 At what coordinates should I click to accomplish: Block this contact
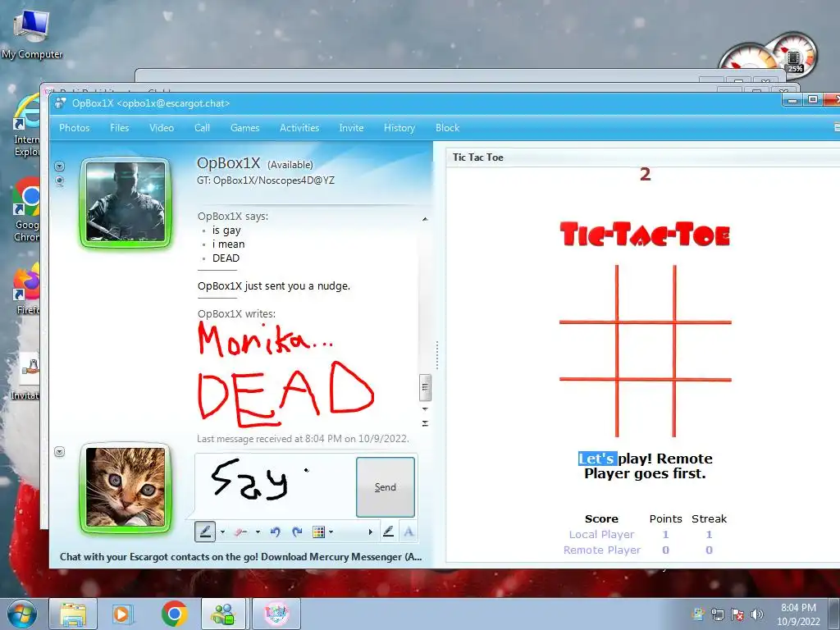click(x=447, y=127)
